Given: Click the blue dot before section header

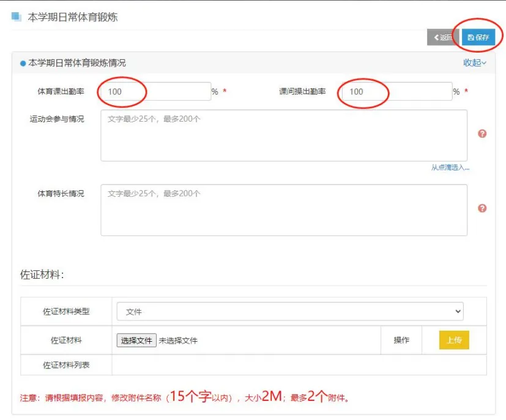Looking at the screenshot, I should 23,63.
